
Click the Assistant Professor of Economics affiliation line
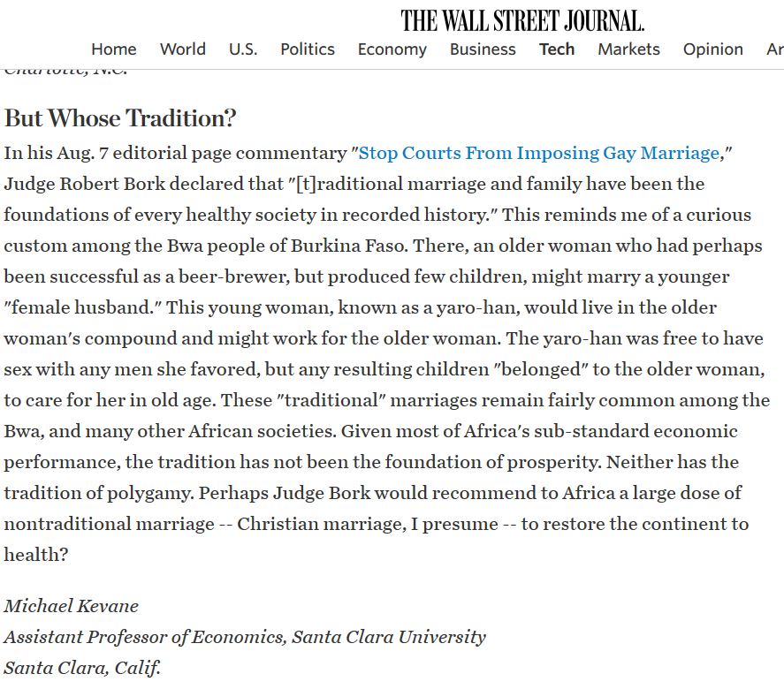245,637
